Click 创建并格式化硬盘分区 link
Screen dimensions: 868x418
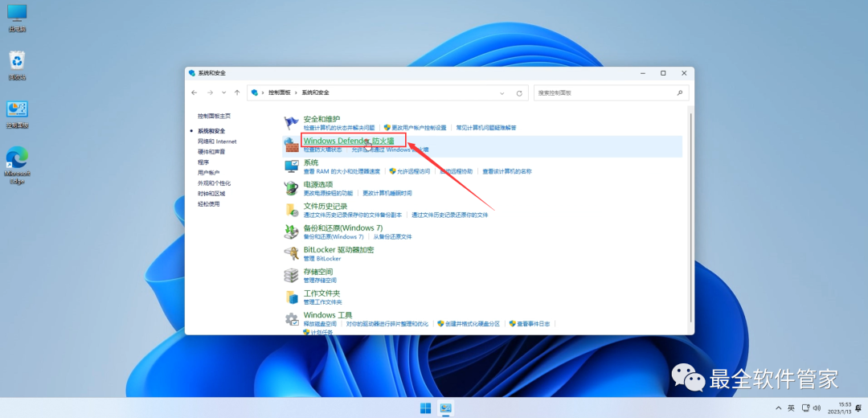click(x=473, y=324)
